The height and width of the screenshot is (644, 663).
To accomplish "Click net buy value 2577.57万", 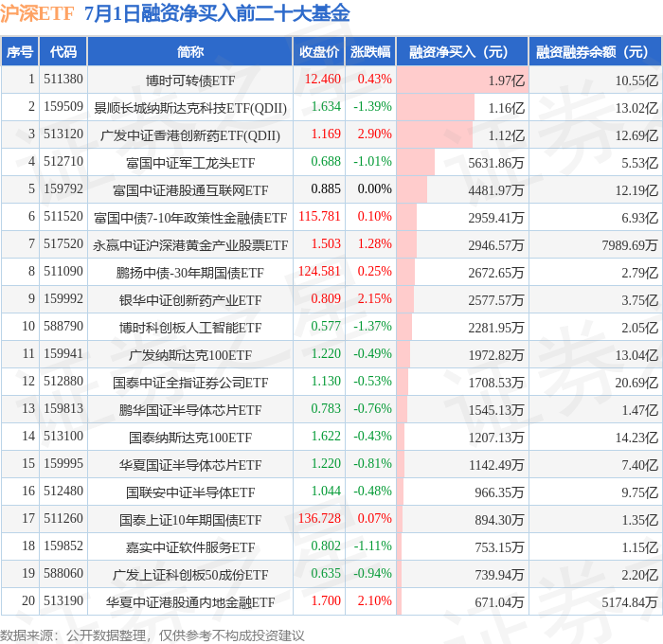I will 496,300.
